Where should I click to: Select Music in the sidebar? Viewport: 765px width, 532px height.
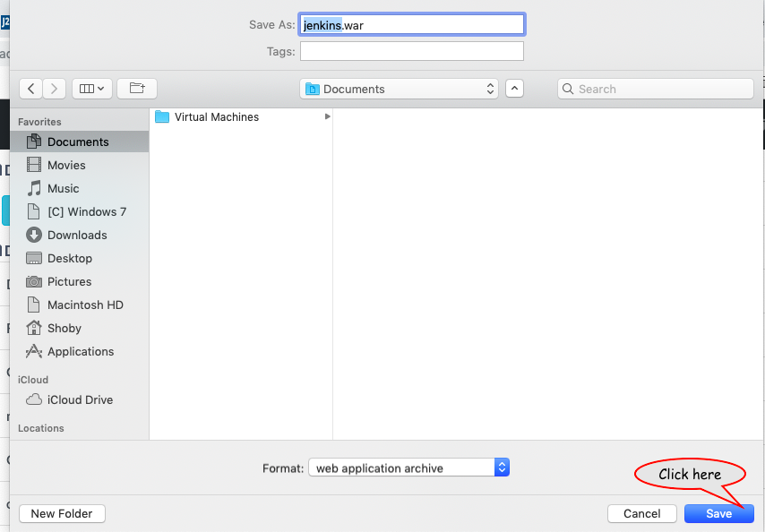pos(80,189)
